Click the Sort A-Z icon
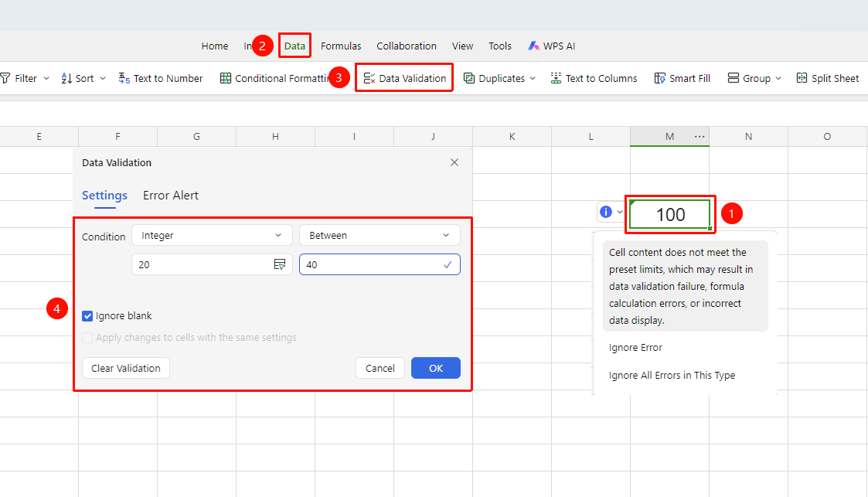 pyautogui.click(x=66, y=78)
